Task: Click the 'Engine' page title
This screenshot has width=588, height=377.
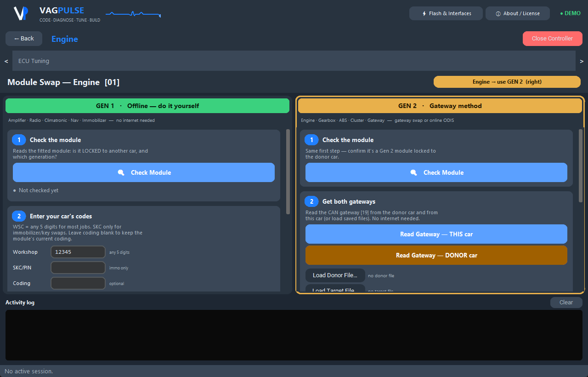Action: click(x=65, y=39)
